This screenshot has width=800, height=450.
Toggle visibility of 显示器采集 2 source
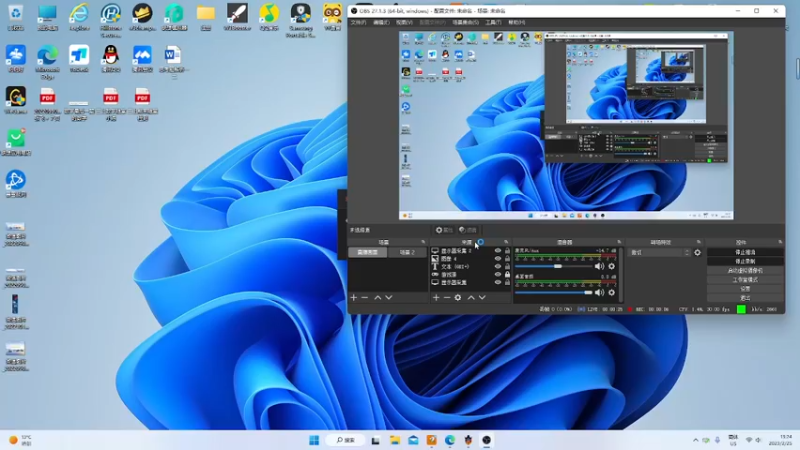pyautogui.click(x=497, y=251)
